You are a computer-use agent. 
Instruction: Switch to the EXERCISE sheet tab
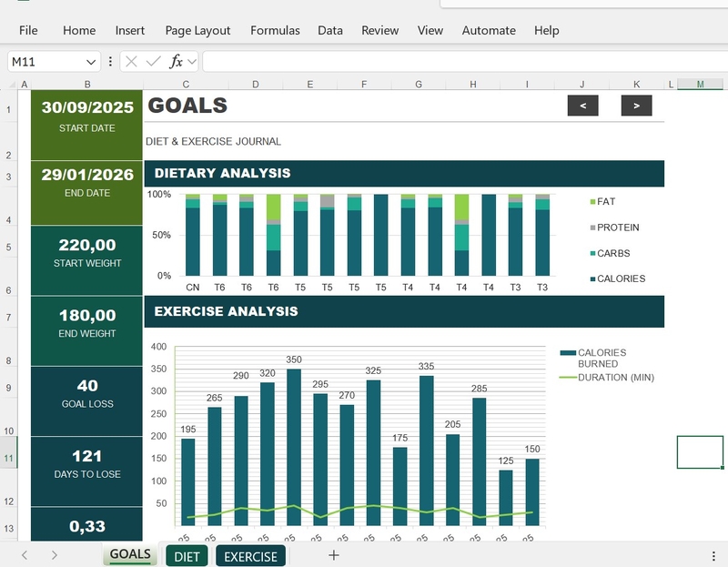point(248,555)
